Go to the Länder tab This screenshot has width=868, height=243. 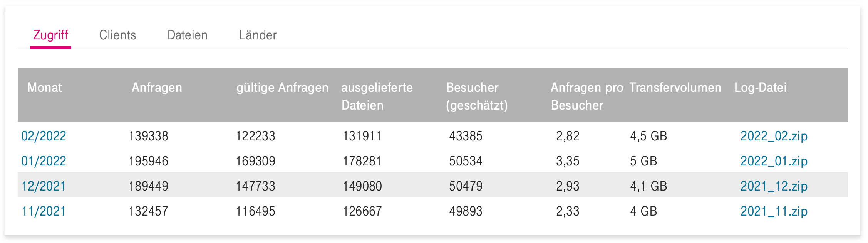[x=258, y=35]
